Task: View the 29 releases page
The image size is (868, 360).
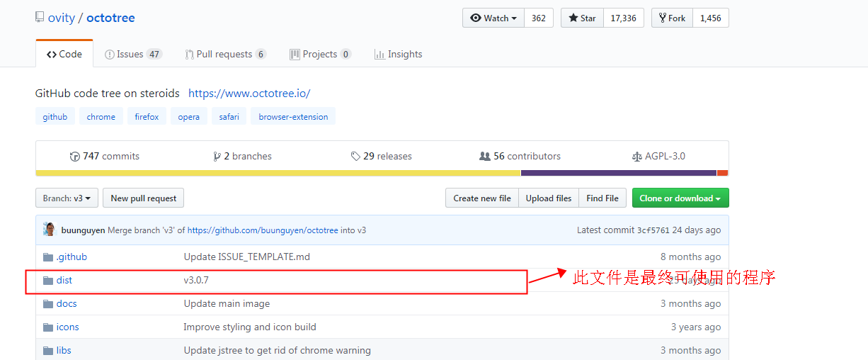Action: click(382, 156)
